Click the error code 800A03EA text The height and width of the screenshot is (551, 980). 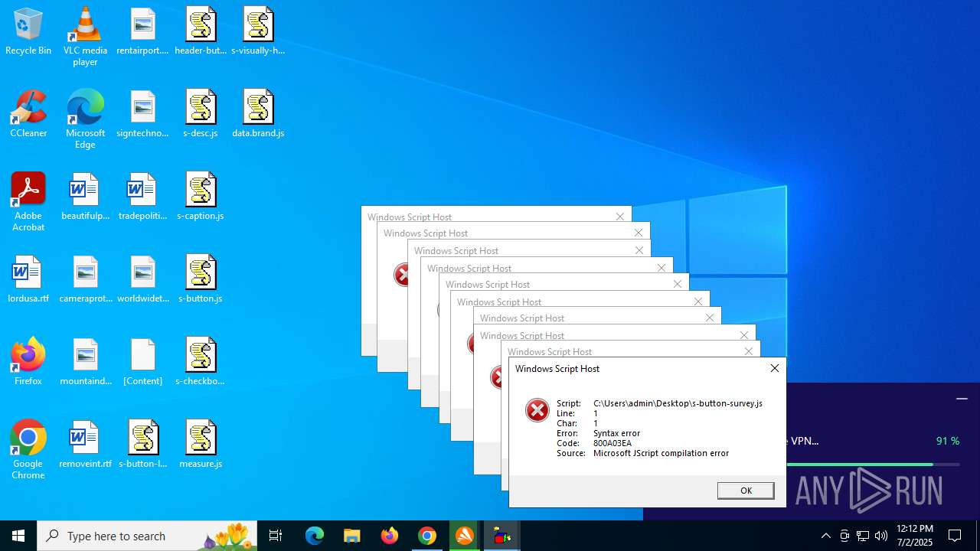[612, 443]
